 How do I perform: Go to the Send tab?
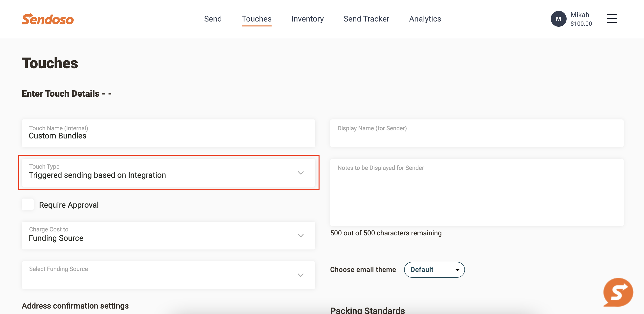213,19
